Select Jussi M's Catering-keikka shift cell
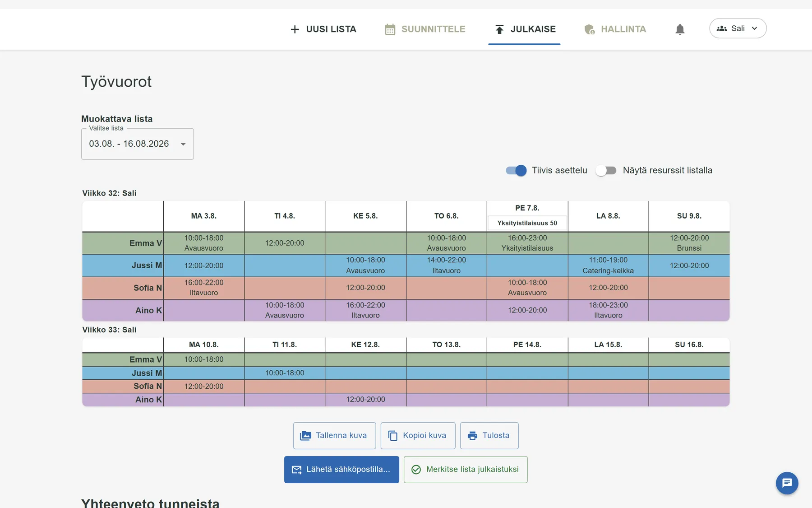 pyautogui.click(x=608, y=266)
